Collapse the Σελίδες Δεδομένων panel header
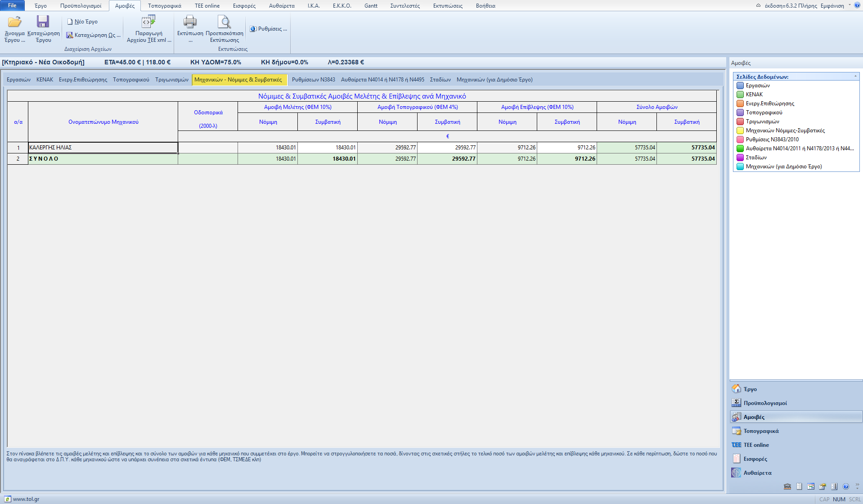Viewport: 863px width, 504px height. tap(855, 76)
